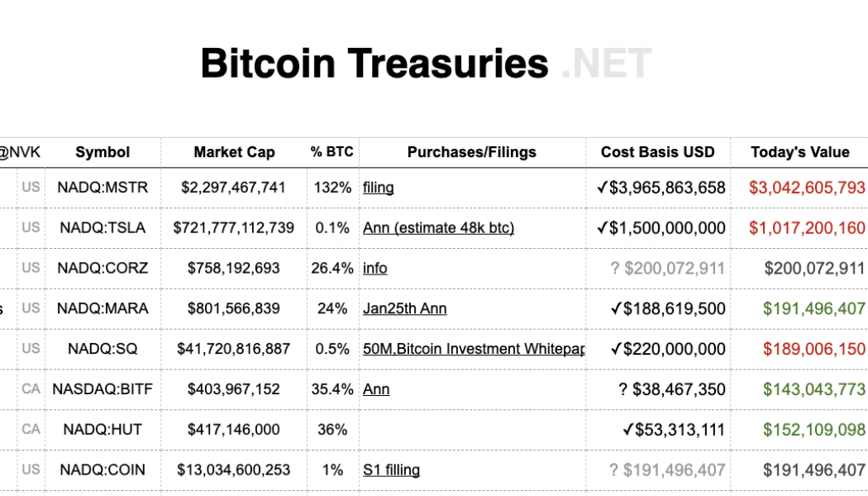
Task: Open the MSTR filing link
Action: click(x=378, y=188)
